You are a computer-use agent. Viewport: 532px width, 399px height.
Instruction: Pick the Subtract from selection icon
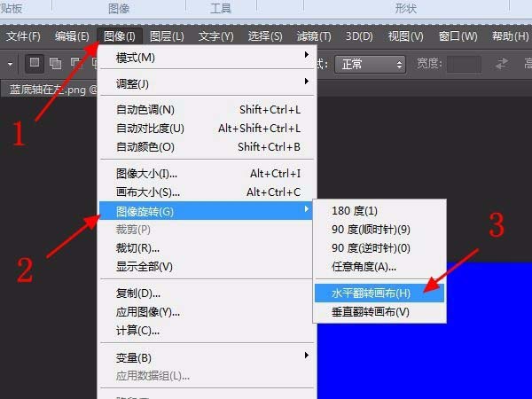click(76, 64)
